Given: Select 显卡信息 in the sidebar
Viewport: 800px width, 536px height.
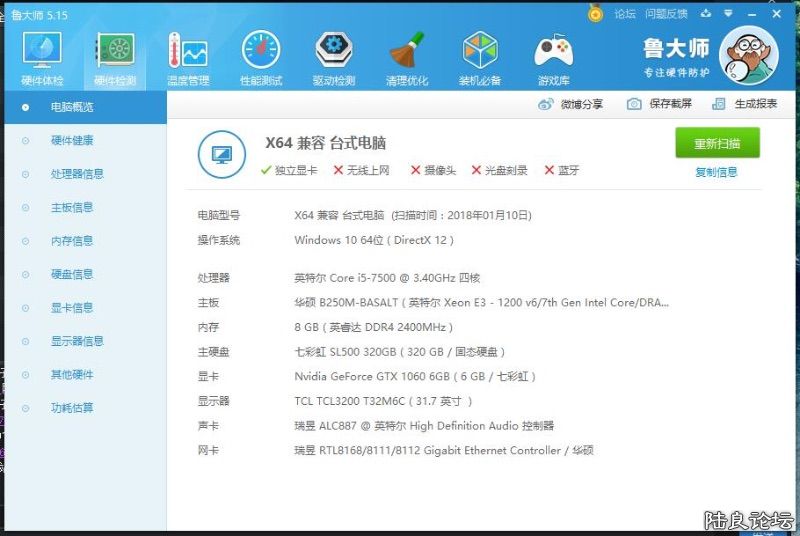Looking at the screenshot, I should point(72,308).
